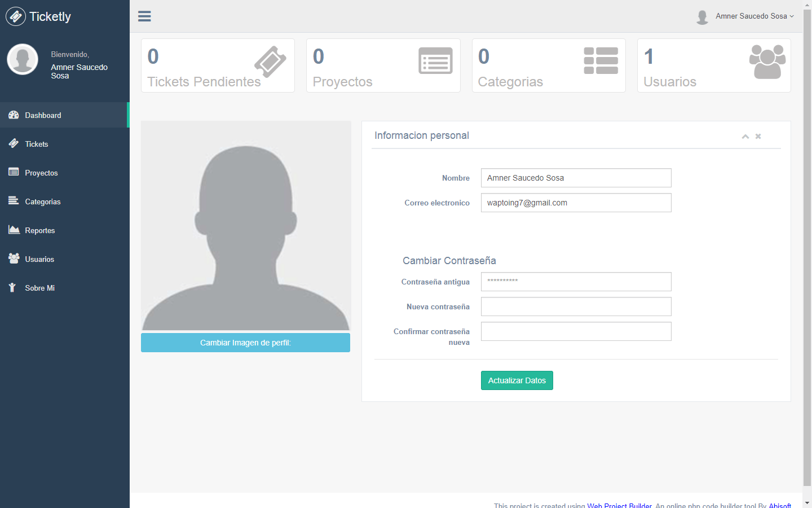Click the Usuarios card group icon
The image size is (812, 508).
767,62
